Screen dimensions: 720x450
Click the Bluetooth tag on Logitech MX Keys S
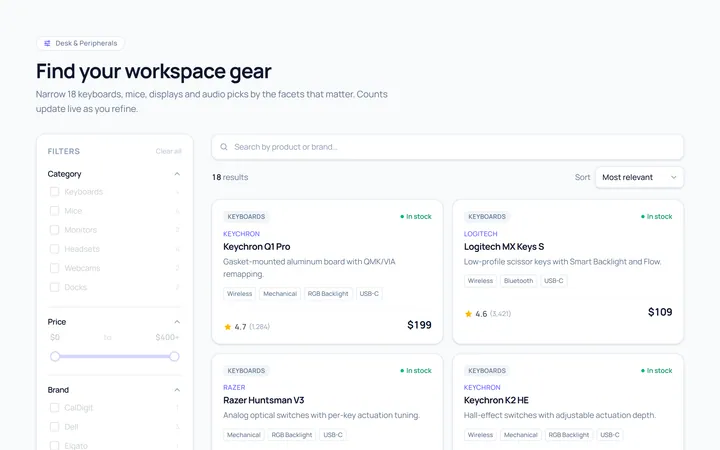[518, 281]
